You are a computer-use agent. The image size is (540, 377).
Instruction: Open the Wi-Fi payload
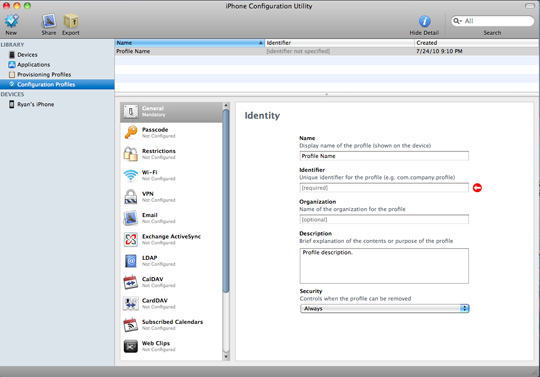tap(171, 175)
